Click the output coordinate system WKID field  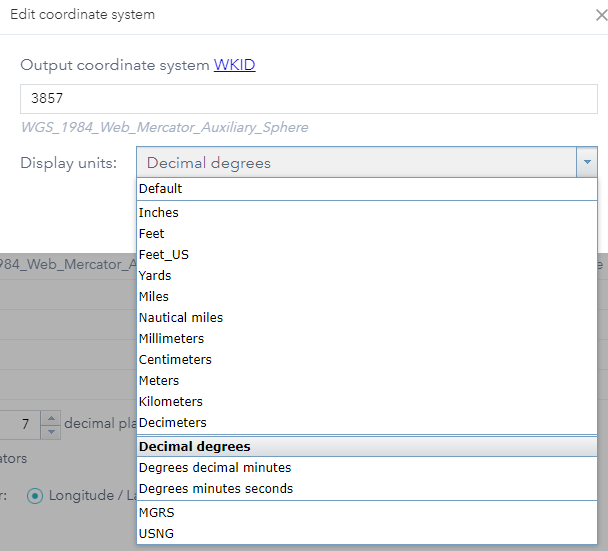308,101
